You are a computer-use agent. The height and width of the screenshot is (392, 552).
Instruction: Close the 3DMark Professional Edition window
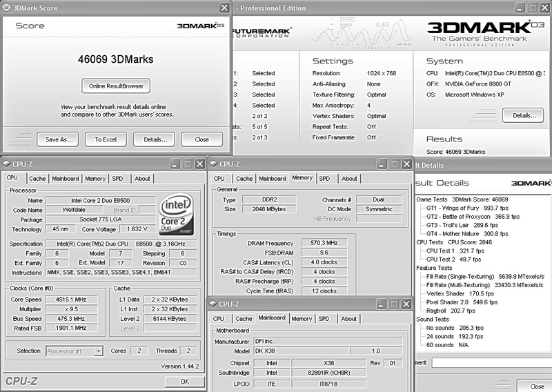click(546, 8)
